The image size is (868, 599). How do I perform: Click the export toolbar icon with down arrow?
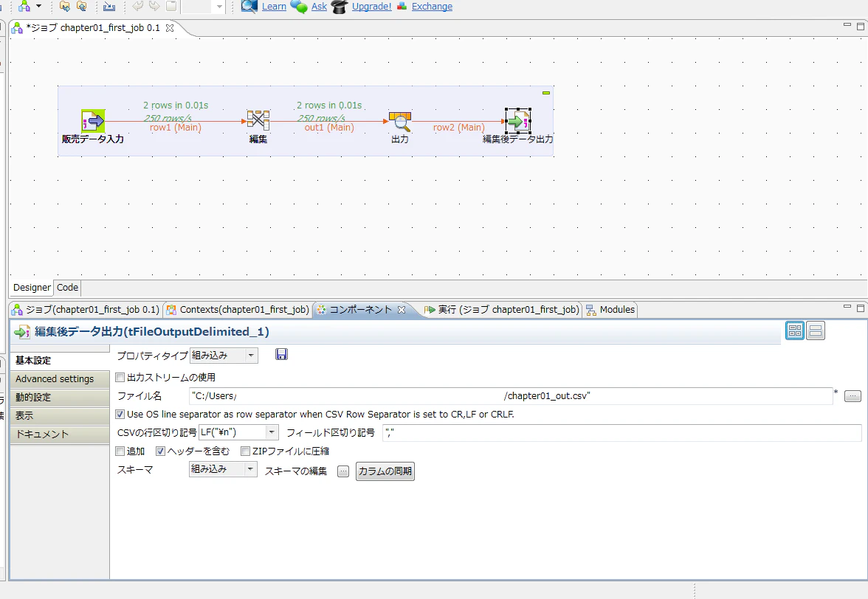[x=109, y=6]
